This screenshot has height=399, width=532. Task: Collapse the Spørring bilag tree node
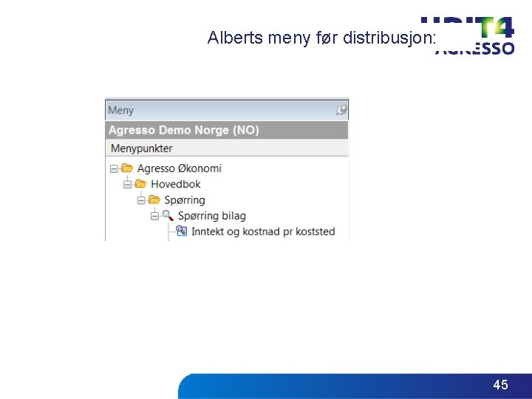154,216
